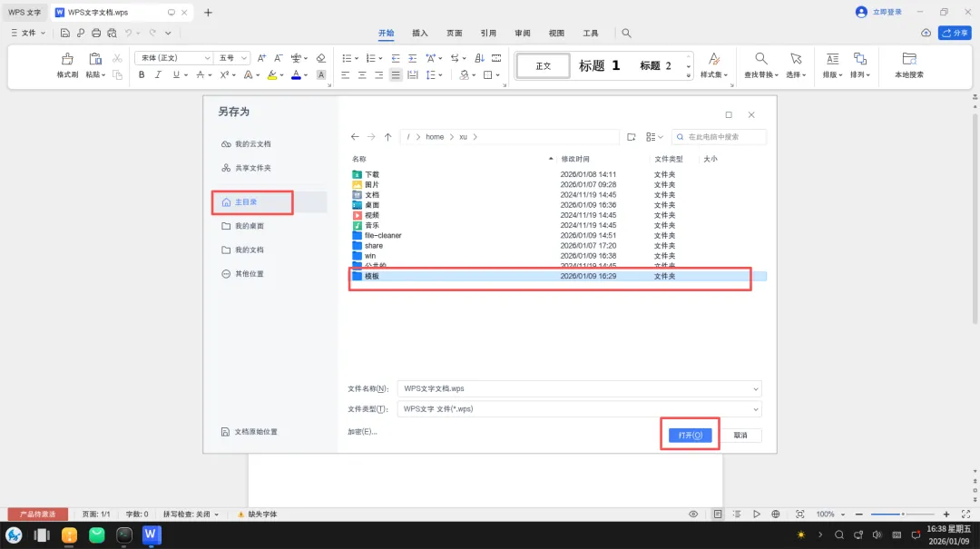The width and height of the screenshot is (980, 549).
Task: Select the 模板 folder row
Action: [x=557, y=277]
